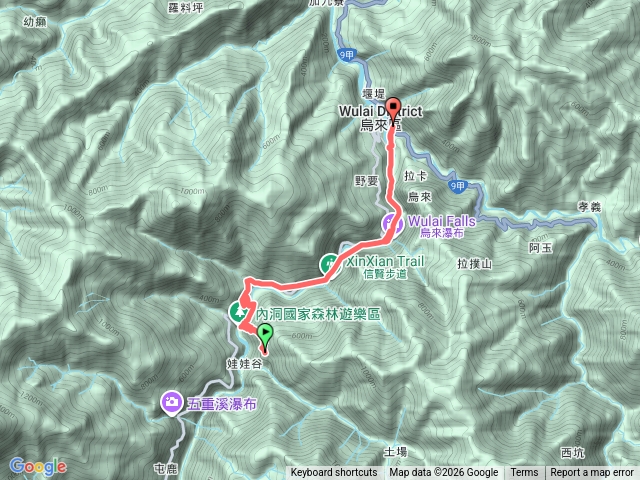
Task: Click the 五重溪瀑布 label text
Action: [x=222, y=404]
